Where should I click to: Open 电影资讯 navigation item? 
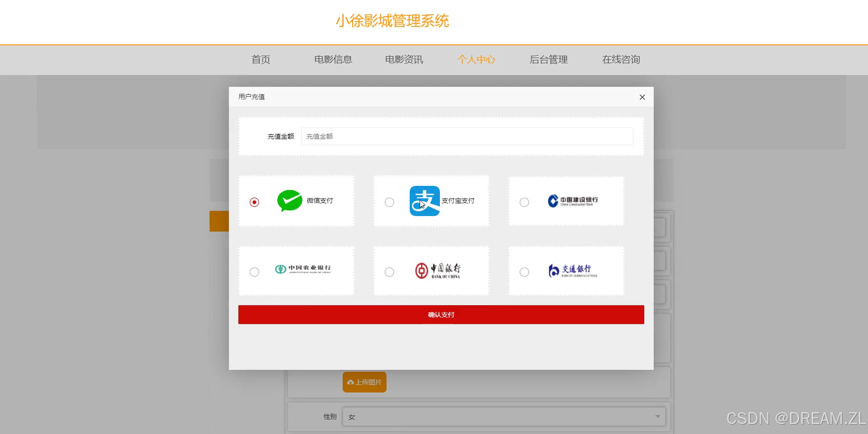click(404, 59)
